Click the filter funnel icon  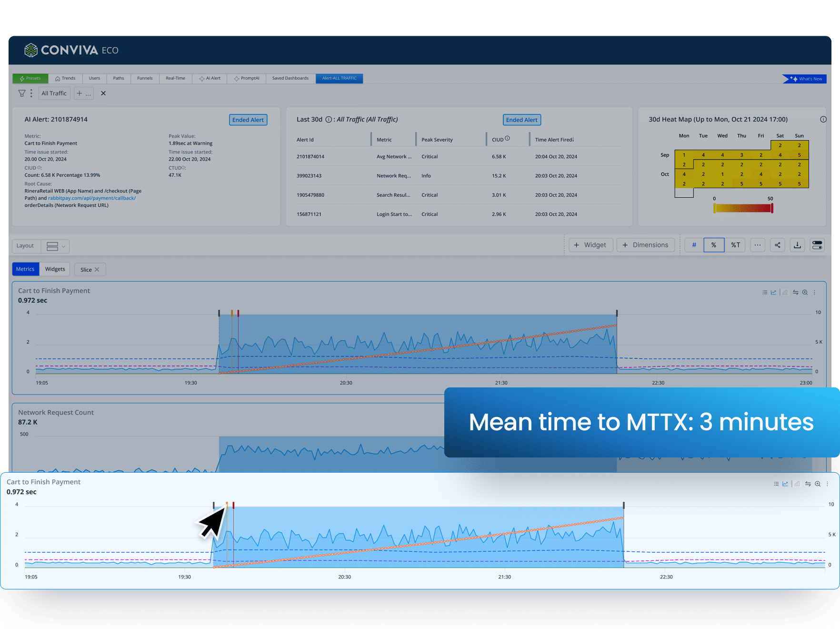21,93
